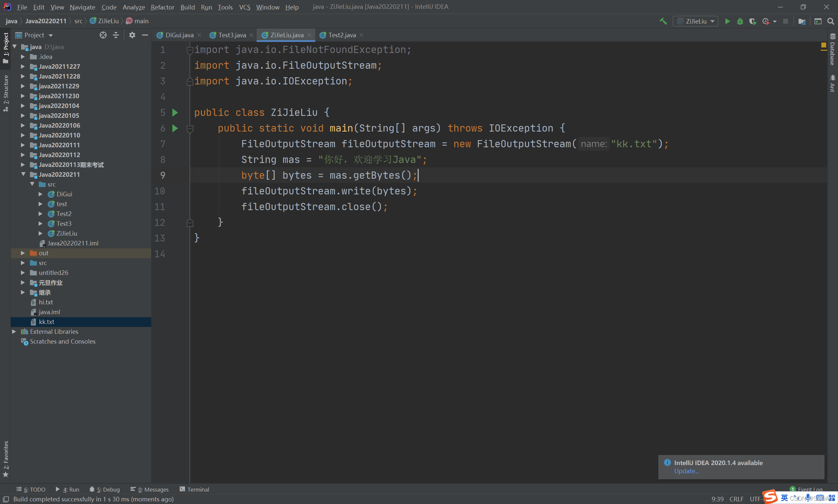Open the 5: Debug tool window

104,489
